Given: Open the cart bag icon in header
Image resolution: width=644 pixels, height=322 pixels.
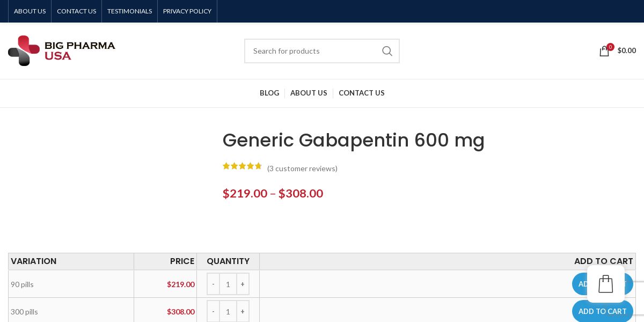Looking at the screenshot, I should [x=604, y=51].
